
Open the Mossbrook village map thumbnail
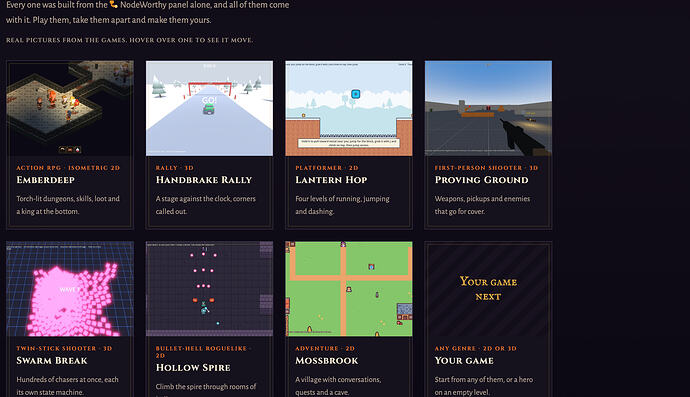pyautogui.click(x=349, y=289)
